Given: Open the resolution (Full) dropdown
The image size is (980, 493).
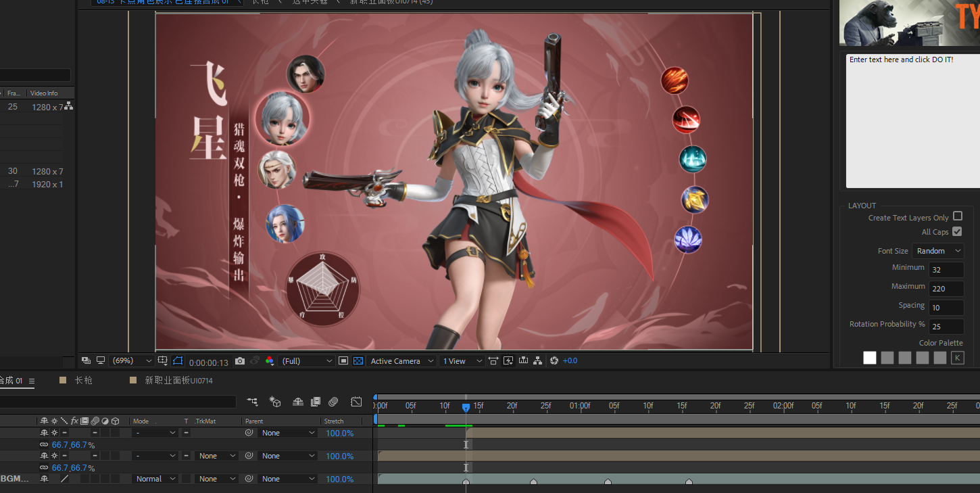Looking at the screenshot, I should pos(307,361).
